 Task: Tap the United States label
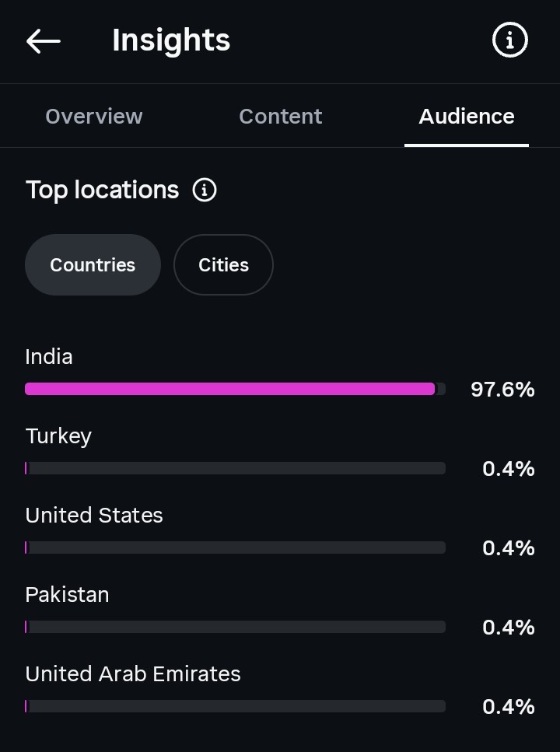(94, 516)
